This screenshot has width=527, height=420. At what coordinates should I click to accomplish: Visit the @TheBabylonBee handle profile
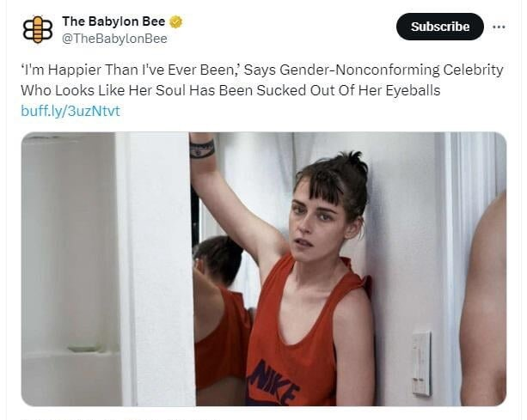coord(114,39)
